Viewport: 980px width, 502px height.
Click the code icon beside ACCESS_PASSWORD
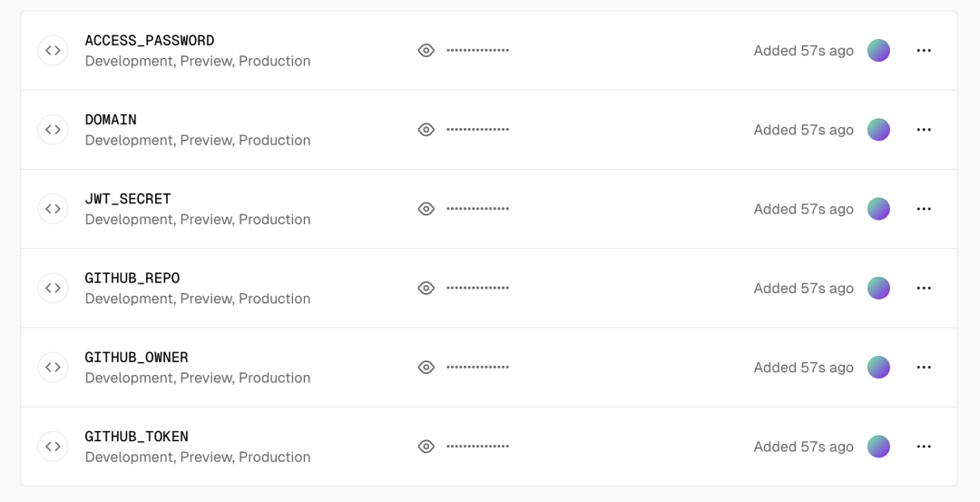(x=54, y=51)
